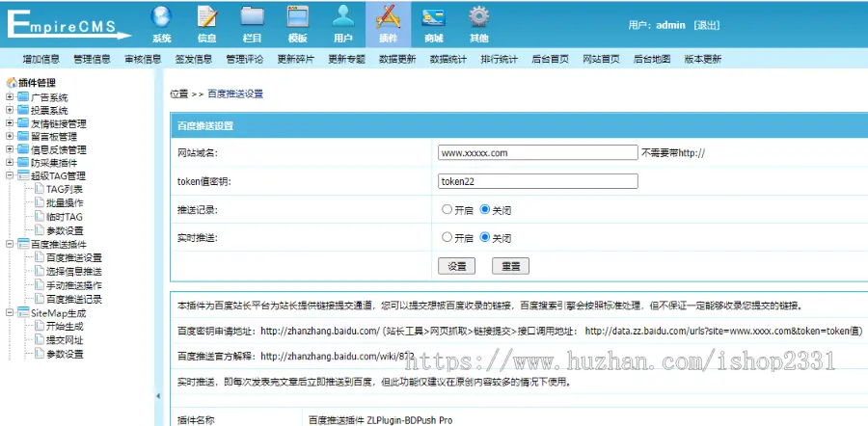
Task: Collapse the 超级TAG管理 tree node
Action: (10, 176)
